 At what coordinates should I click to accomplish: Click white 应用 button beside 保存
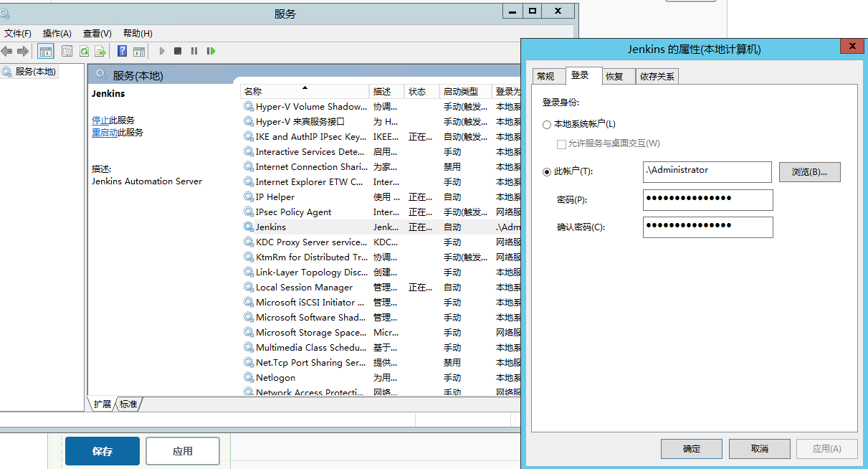click(183, 451)
